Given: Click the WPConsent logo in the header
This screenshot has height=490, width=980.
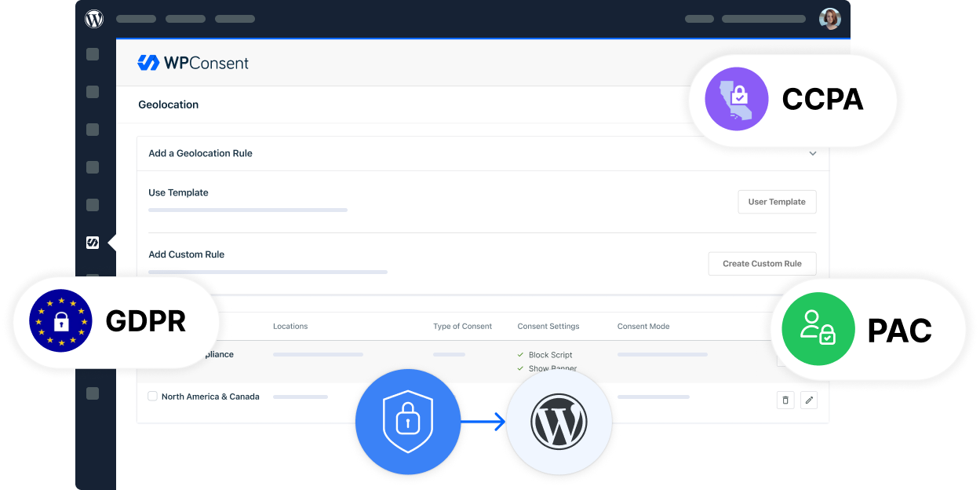Looking at the screenshot, I should click(193, 63).
